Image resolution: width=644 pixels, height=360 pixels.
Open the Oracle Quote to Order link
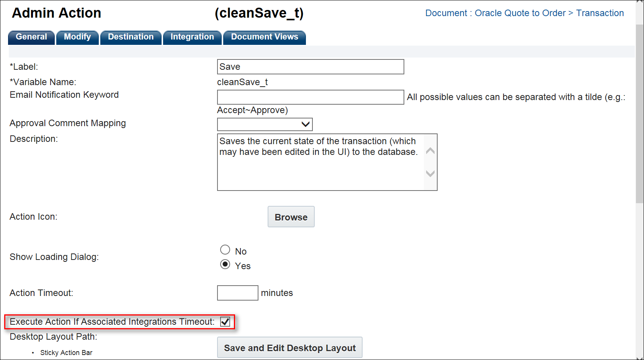click(520, 13)
